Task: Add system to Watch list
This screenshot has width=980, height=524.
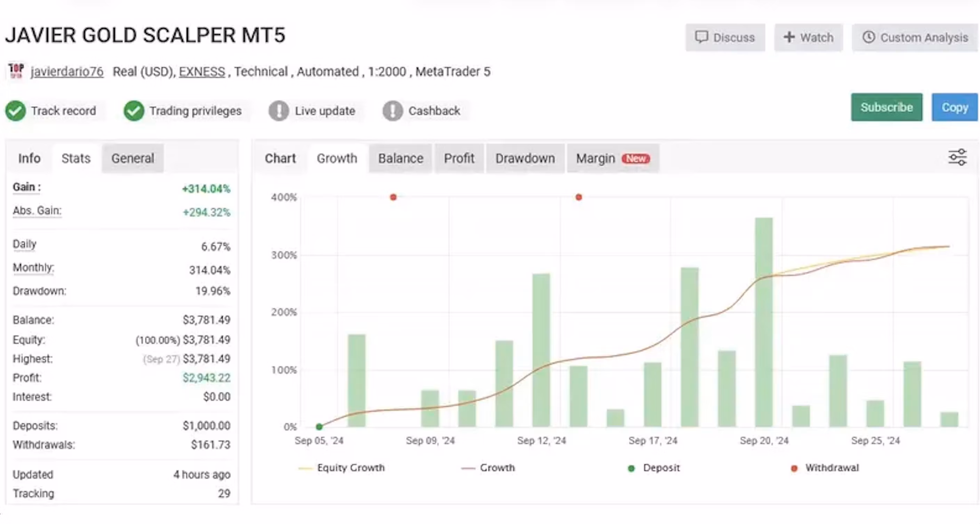Action: 809,37
